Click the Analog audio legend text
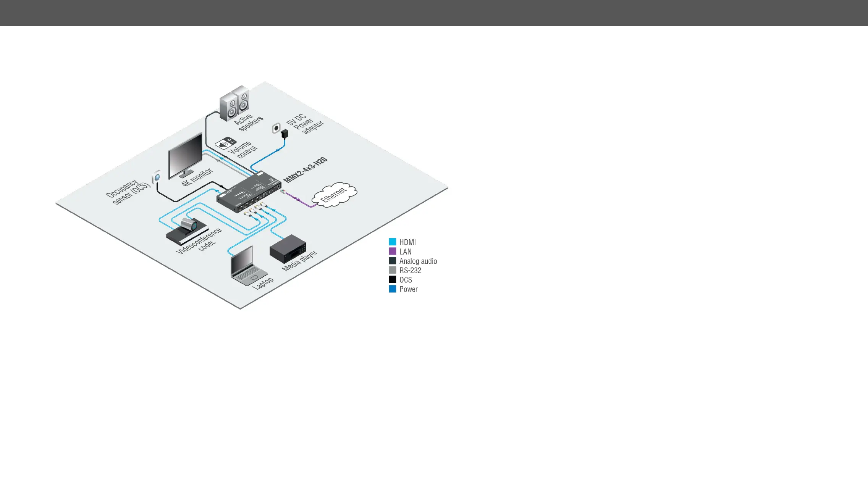 [x=418, y=261]
